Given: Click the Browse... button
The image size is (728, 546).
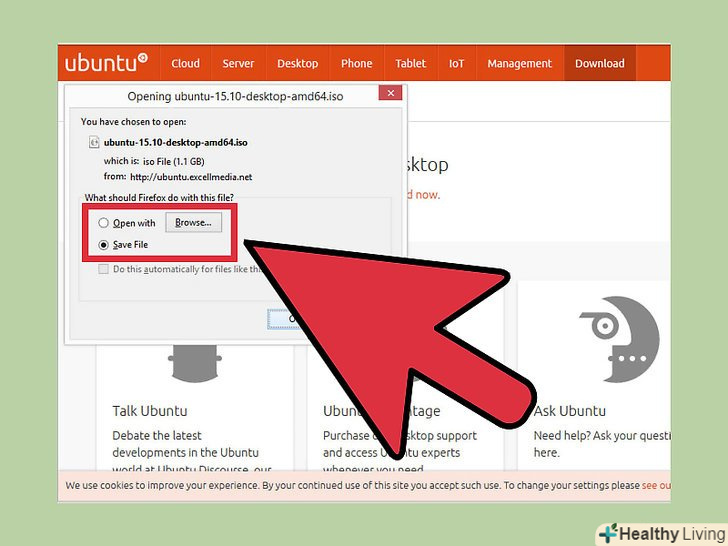Looking at the screenshot, I should click(193, 222).
